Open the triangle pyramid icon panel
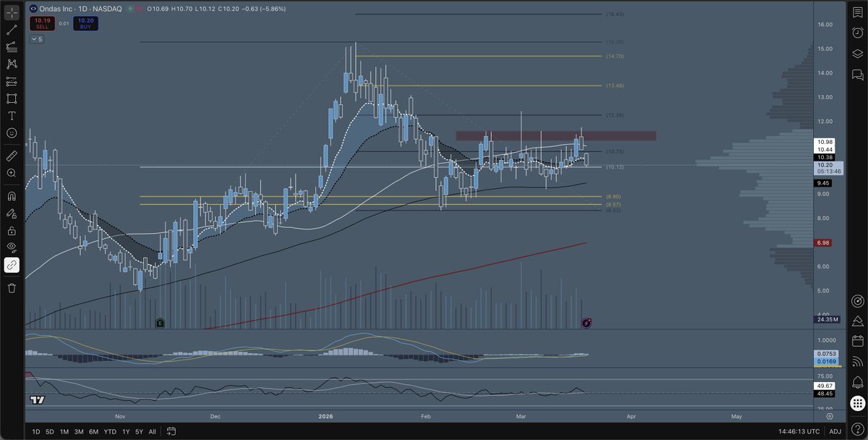The height and width of the screenshot is (440, 868). [x=857, y=321]
